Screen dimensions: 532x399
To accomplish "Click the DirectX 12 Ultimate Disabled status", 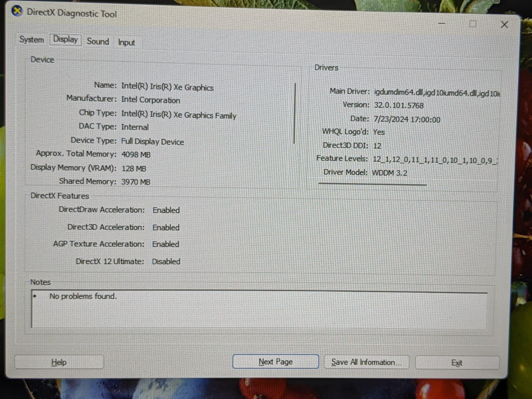I will tap(166, 261).
